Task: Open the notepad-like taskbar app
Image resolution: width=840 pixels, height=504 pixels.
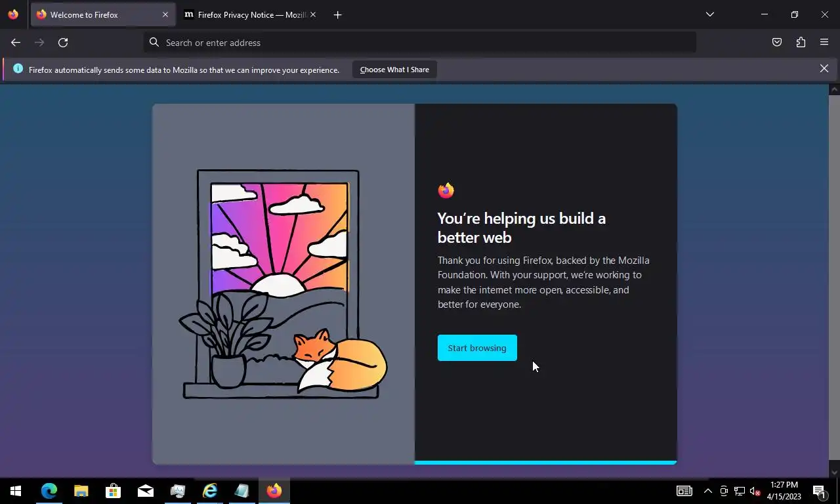Action: [x=242, y=491]
